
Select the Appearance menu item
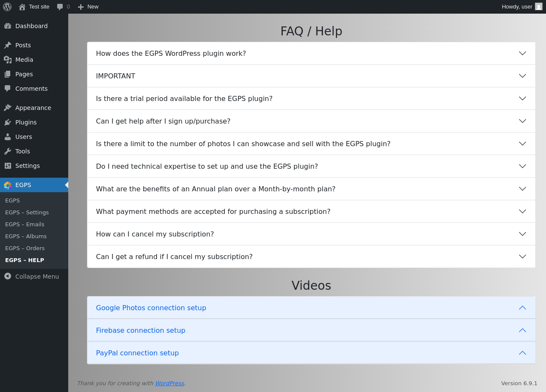(x=34, y=108)
